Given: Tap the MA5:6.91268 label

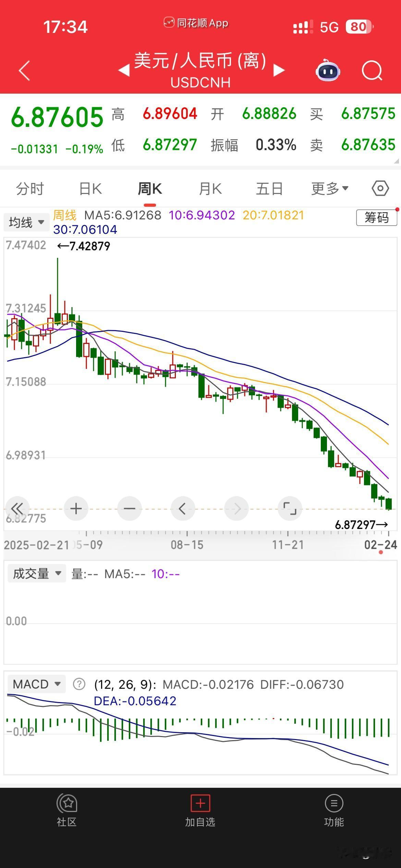Looking at the screenshot, I should point(123,215).
